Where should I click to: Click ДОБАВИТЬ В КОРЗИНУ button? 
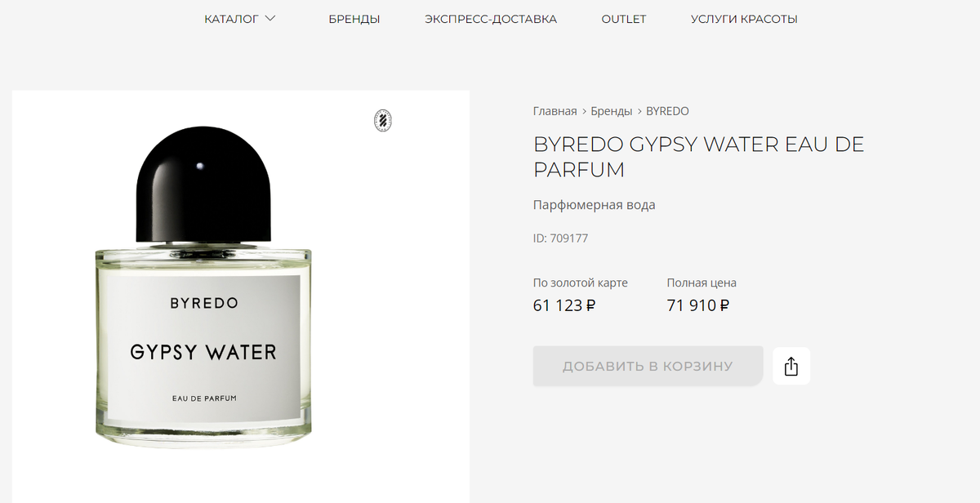coord(648,366)
